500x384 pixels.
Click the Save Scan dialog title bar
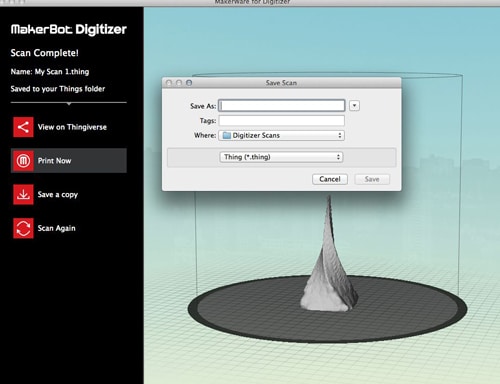281,83
